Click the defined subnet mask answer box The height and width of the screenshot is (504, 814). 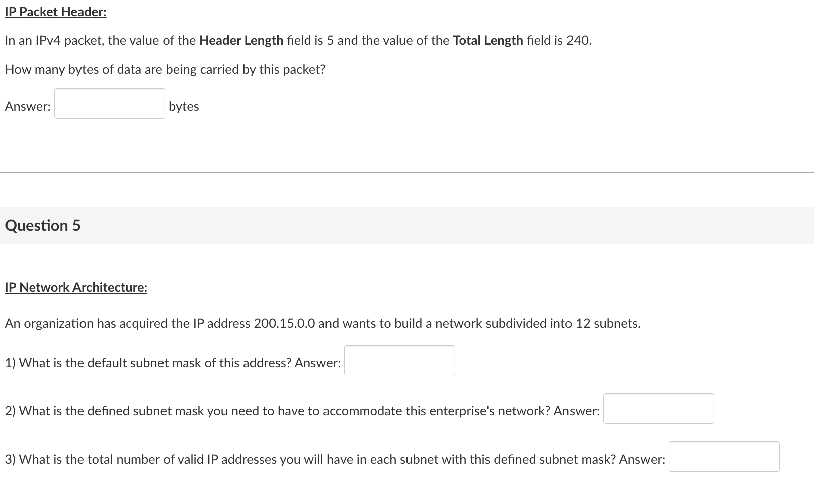click(x=658, y=408)
